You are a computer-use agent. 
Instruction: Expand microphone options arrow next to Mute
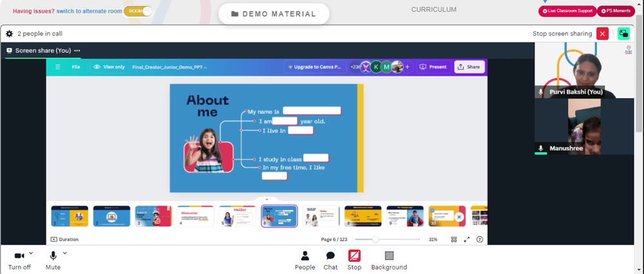(x=64, y=253)
